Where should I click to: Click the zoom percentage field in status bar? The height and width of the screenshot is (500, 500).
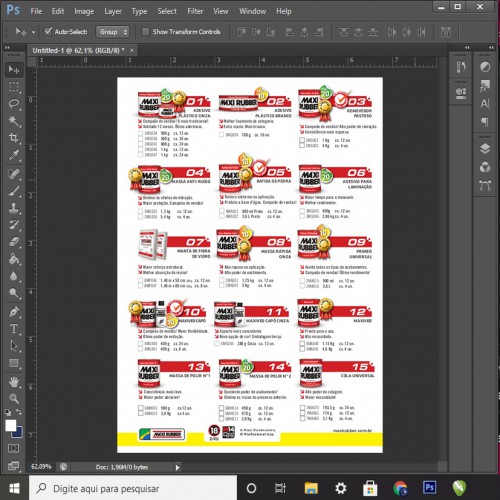(x=41, y=467)
